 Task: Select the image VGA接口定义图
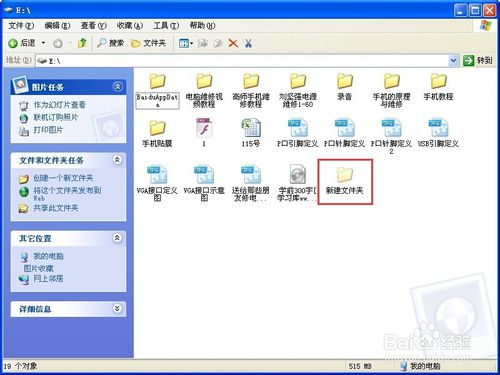[x=157, y=183]
